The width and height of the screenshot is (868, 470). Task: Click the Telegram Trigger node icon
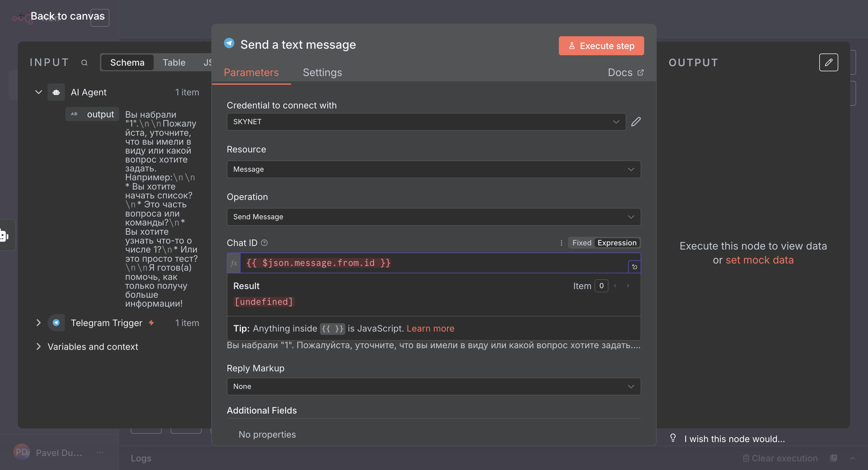[x=56, y=323]
